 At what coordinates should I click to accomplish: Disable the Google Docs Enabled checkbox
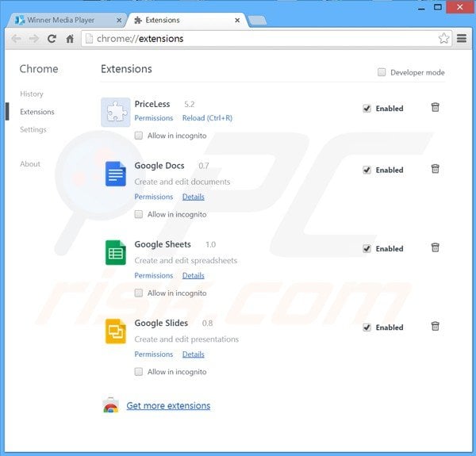tap(367, 170)
